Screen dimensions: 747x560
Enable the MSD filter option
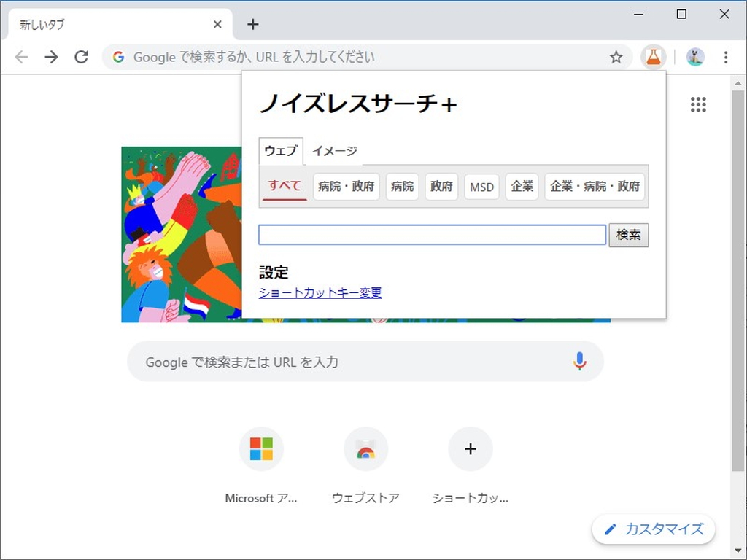tap(481, 187)
